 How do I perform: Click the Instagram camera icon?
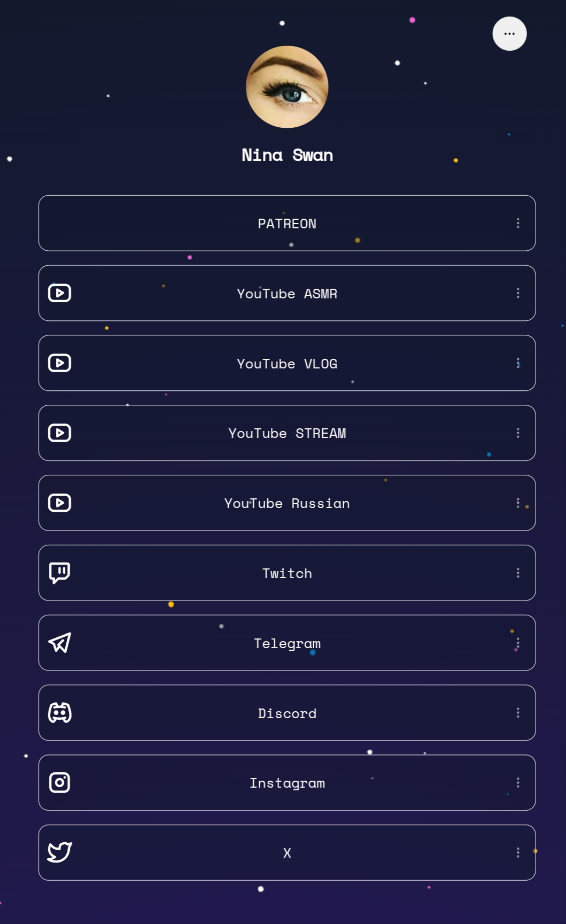click(x=60, y=783)
